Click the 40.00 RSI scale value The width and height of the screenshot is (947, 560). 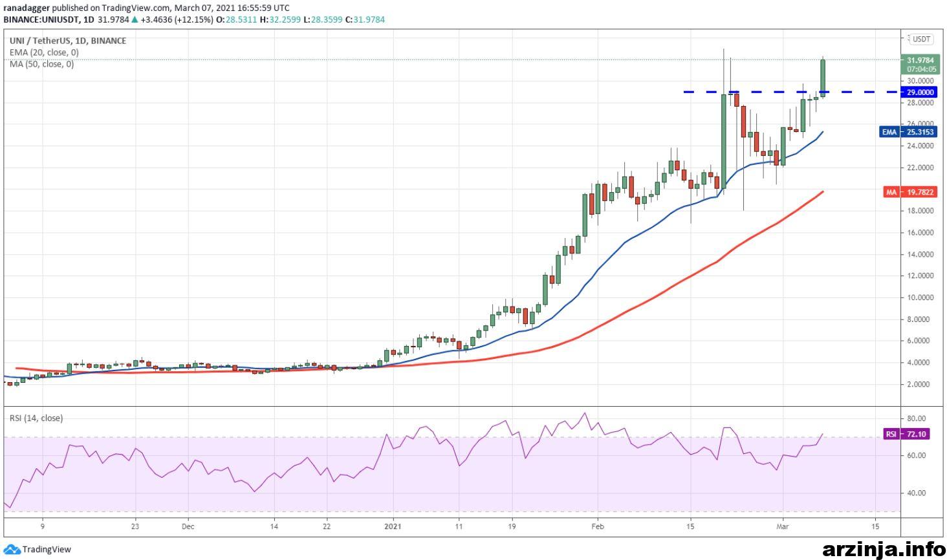coord(916,493)
